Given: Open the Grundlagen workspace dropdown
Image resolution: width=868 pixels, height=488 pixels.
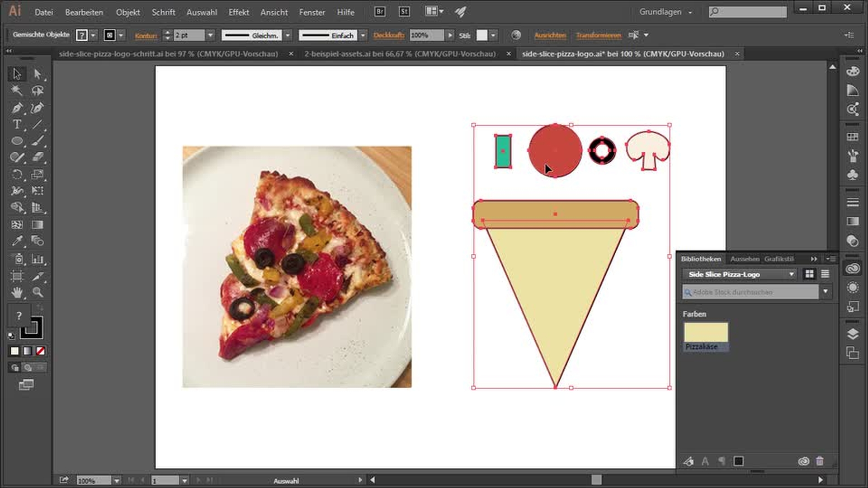Looking at the screenshot, I should pyautogui.click(x=665, y=12).
